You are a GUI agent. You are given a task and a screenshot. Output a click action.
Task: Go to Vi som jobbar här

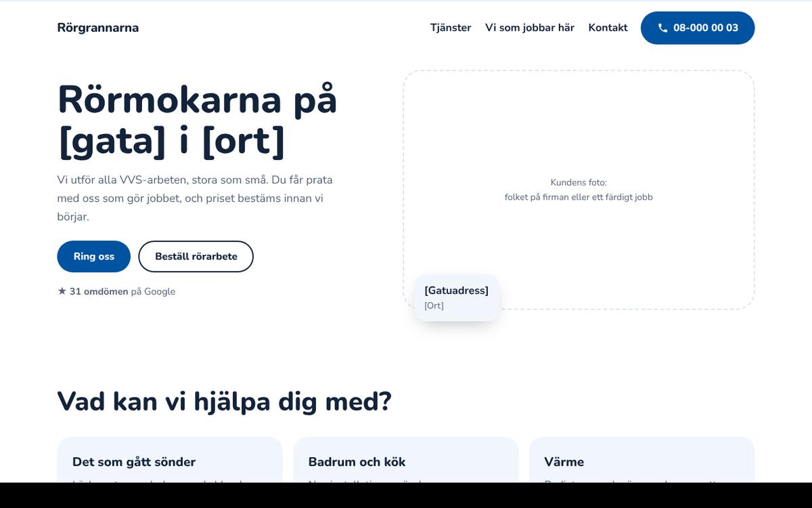[530, 28]
